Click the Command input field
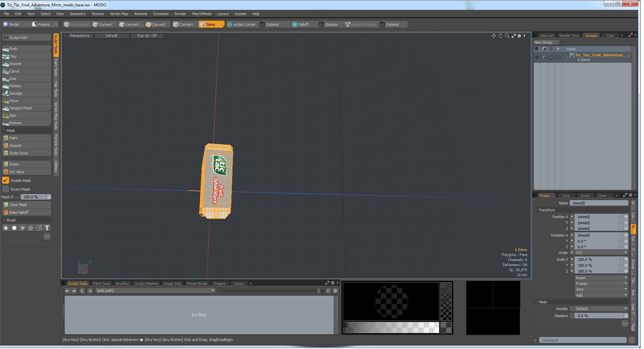The image size is (644, 349). [583, 341]
